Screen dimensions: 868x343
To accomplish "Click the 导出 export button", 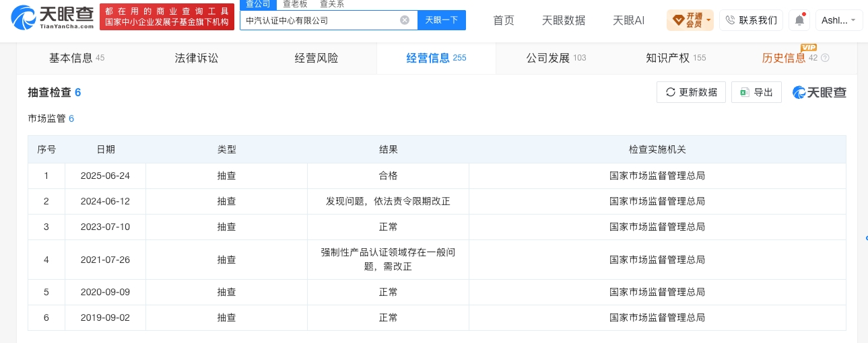I will click(756, 92).
